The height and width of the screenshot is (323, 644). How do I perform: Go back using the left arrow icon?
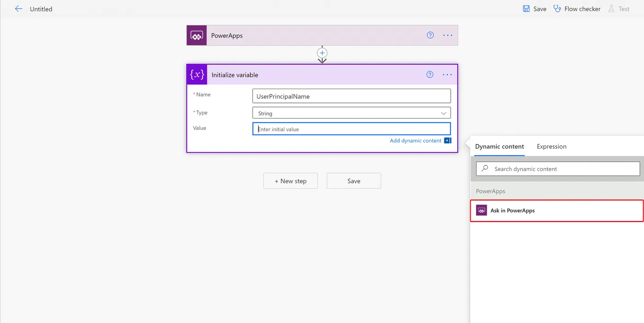(x=18, y=9)
